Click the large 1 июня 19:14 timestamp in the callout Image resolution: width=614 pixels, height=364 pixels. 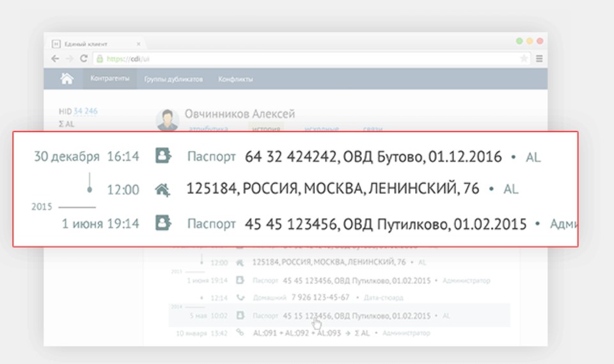[x=100, y=224]
